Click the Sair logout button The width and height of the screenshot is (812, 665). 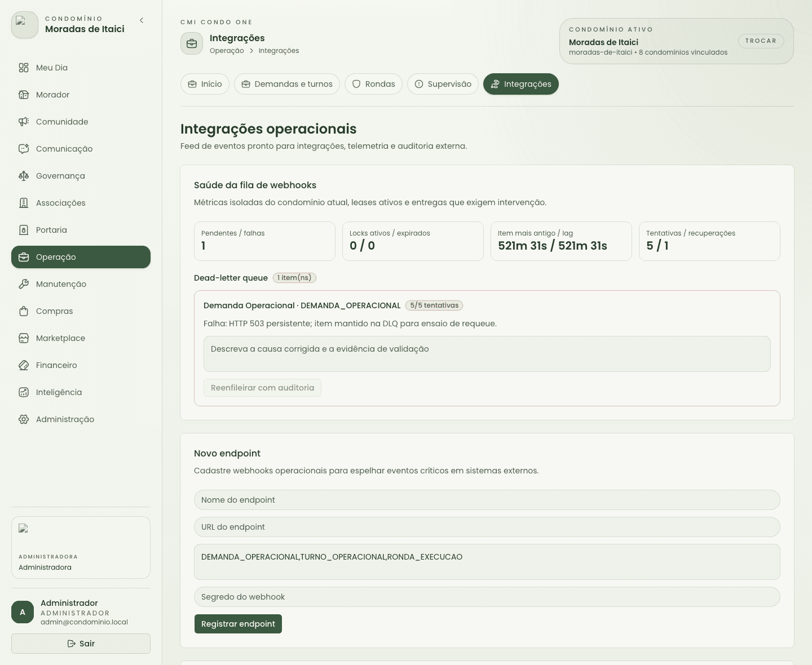coord(81,644)
